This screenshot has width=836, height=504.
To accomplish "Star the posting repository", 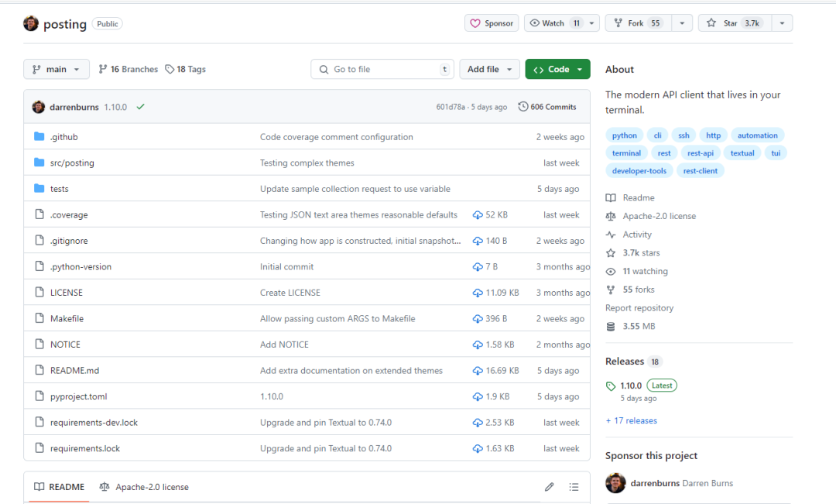I will pyautogui.click(x=732, y=23).
